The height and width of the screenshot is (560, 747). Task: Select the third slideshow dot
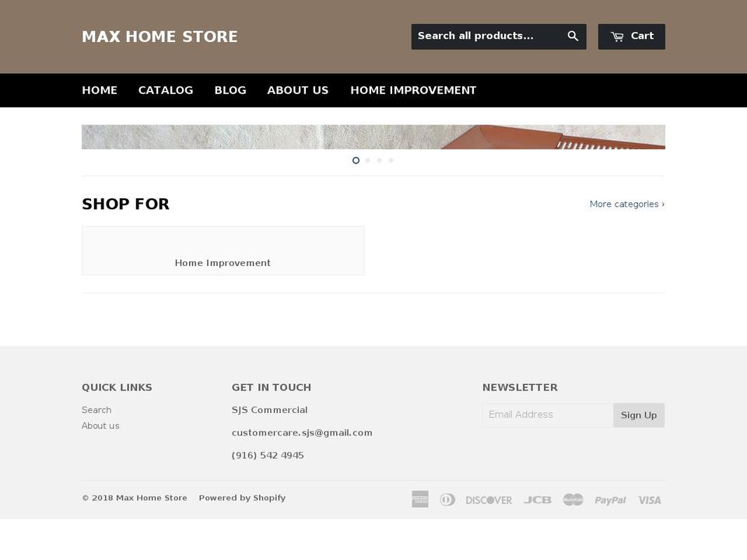pyautogui.click(x=379, y=160)
